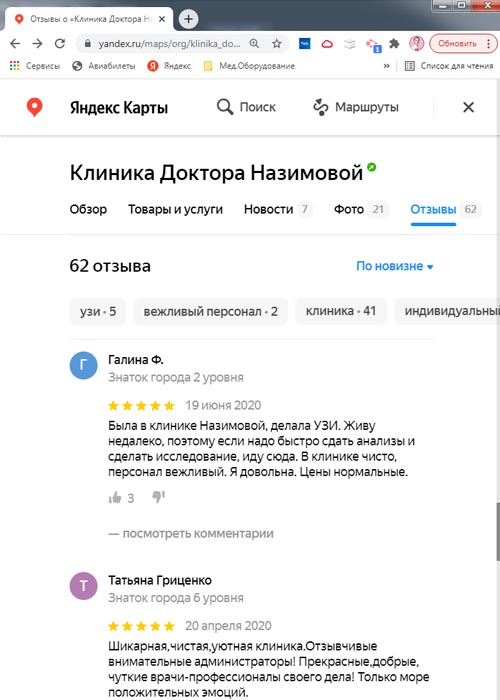Bookmark page with star icon in address bar
The width and height of the screenshot is (500, 700).
[x=277, y=43]
